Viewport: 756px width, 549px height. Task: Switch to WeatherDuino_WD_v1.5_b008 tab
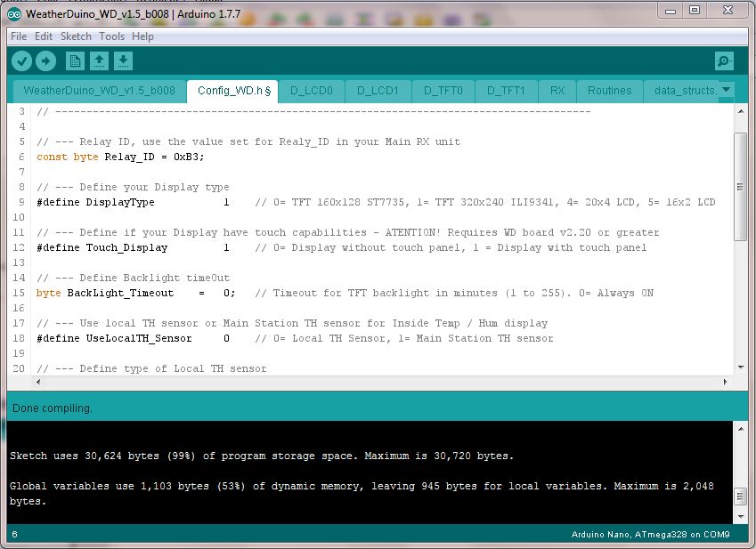click(100, 91)
